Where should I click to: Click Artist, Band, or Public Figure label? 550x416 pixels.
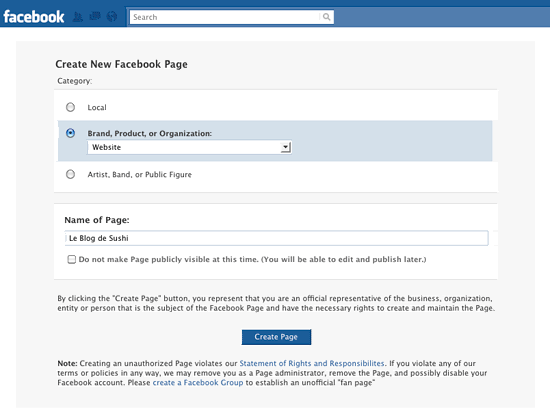(140, 174)
